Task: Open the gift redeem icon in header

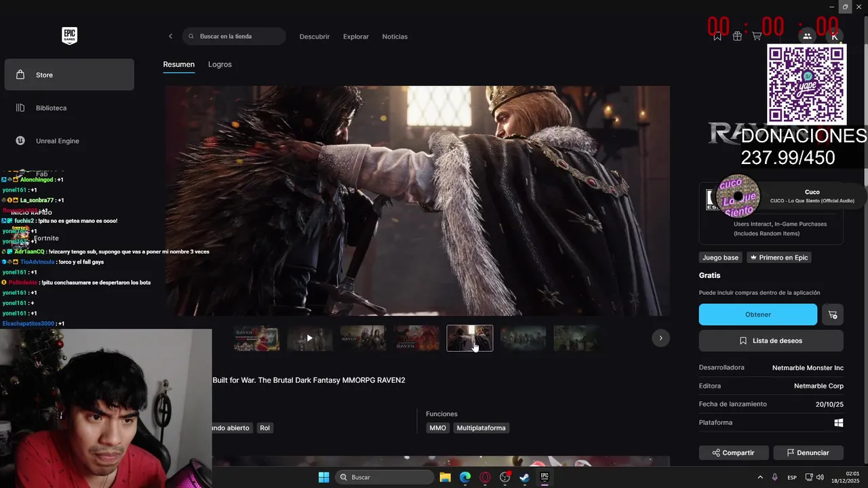Action: point(737,37)
